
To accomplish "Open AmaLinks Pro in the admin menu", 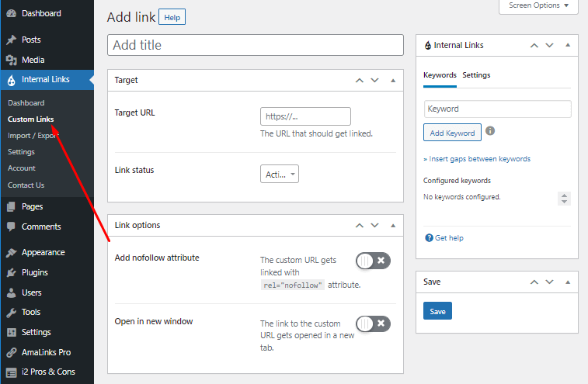I will pos(46,352).
